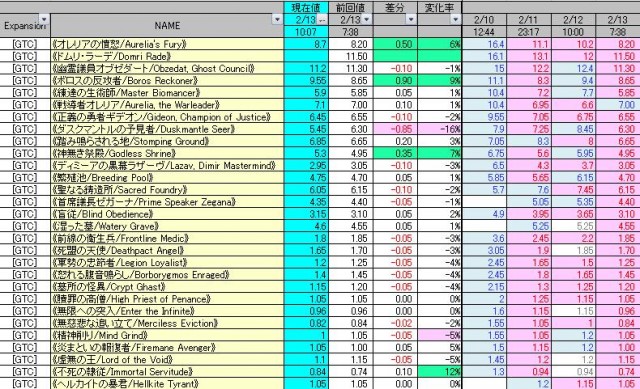Viewport: 640px width, 389px height.
Task: Click the Domri Rade name cell
Action: [x=167, y=56]
